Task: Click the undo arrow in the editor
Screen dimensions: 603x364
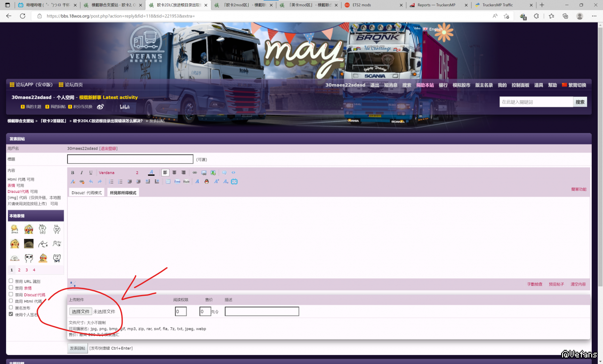Action: pyautogui.click(x=91, y=182)
